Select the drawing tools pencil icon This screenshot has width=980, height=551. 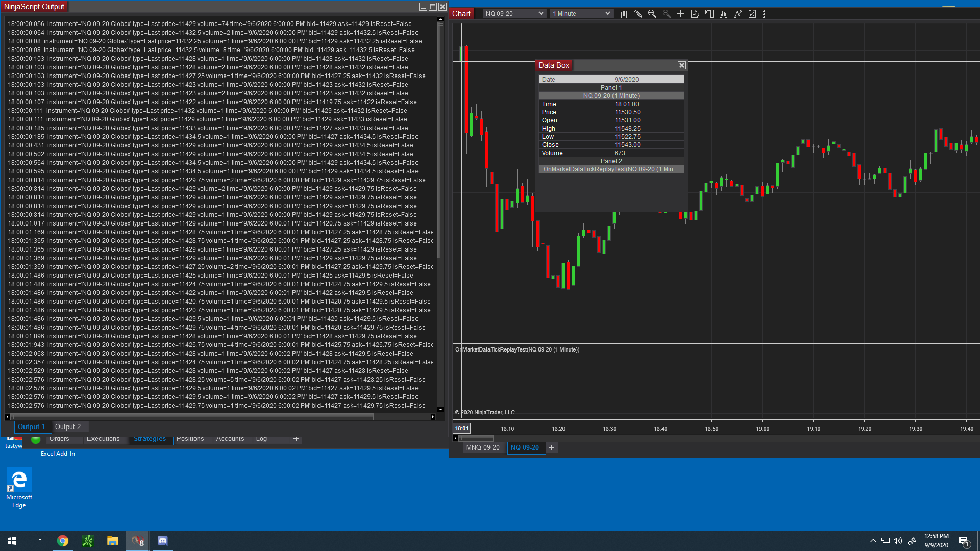[638, 14]
